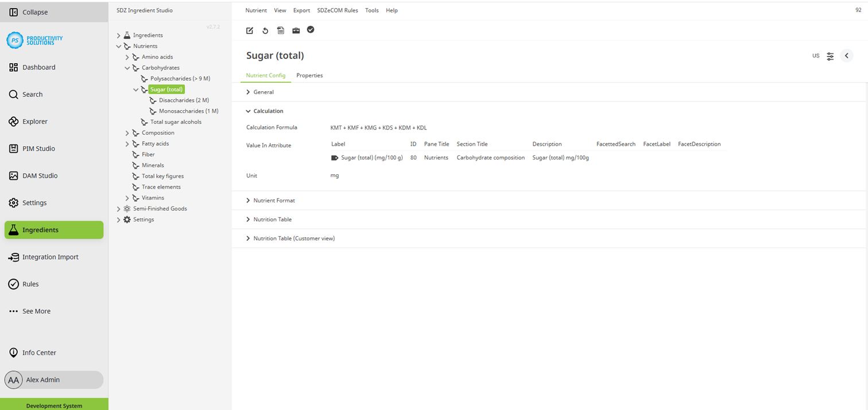Open the Nutrient menu
The height and width of the screenshot is (410, 868).
click(x=256, y=10)
